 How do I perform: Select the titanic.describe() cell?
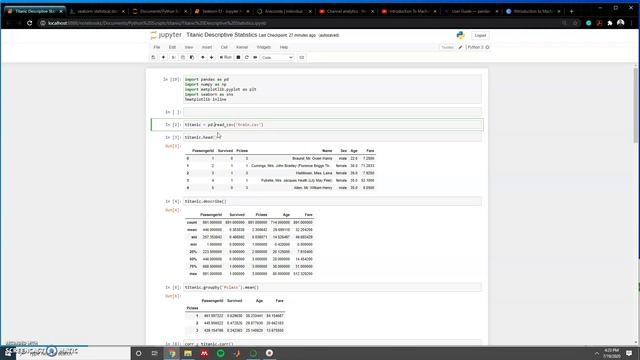click(x=332, y=201)
